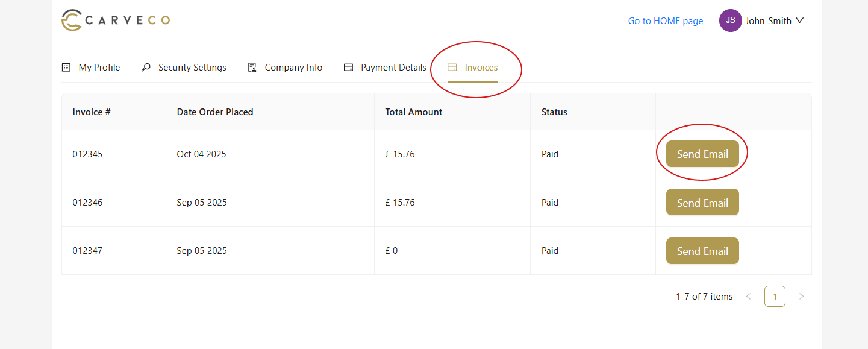This screenshot has width=868, height=349.
Task: Click the Company Info building icon
Action: coord(252,68)
